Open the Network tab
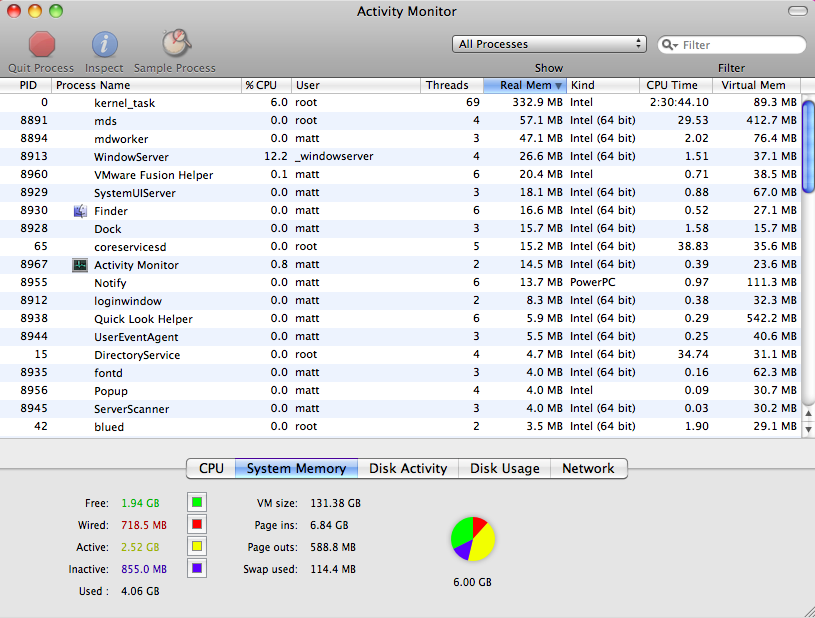 (588, 468)
